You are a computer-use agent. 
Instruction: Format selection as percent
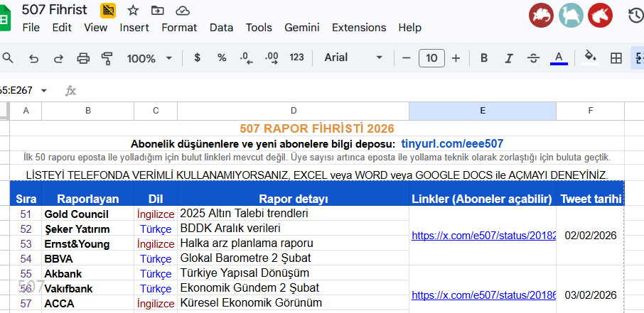(x=222, y=57)
